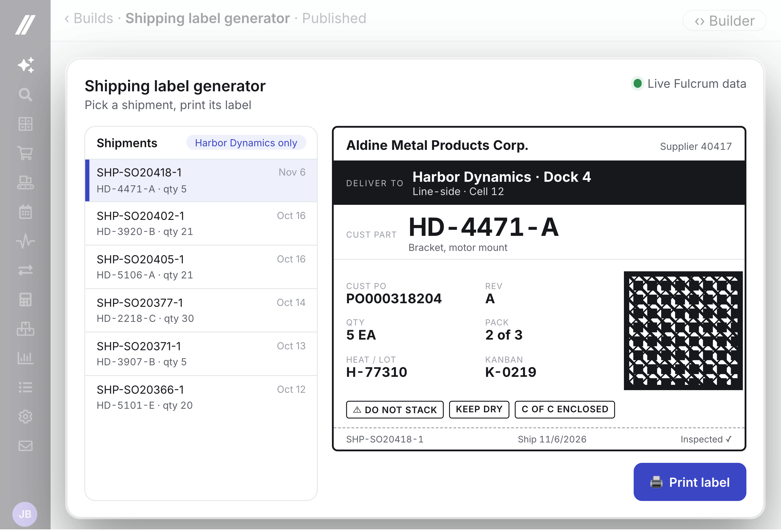Open the Builder button

tap(724, 20)
